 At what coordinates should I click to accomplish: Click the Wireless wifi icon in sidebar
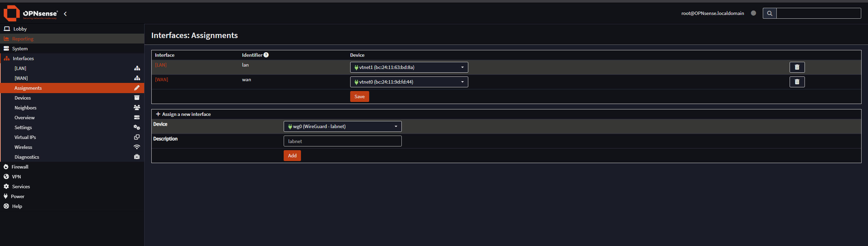137,147
